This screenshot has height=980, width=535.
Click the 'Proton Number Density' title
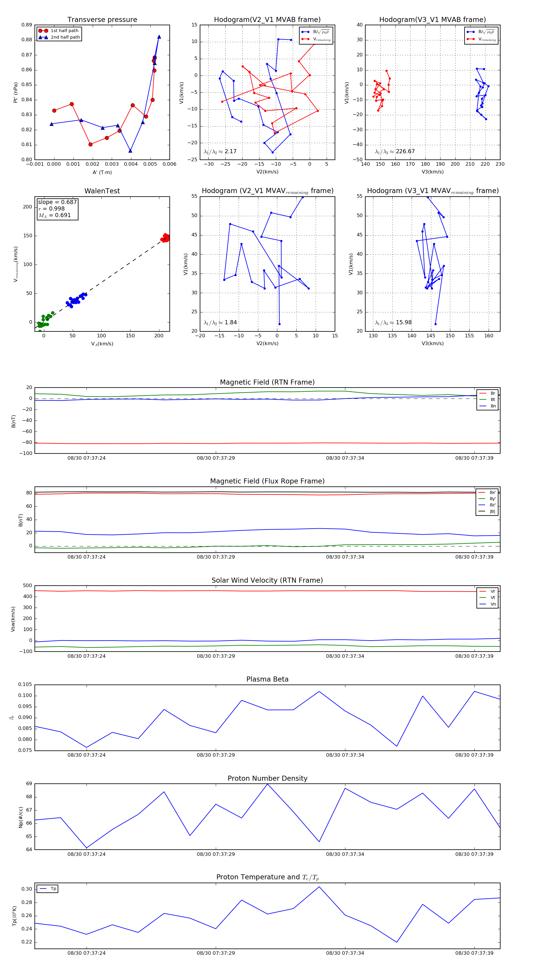[x=267, y=778]
